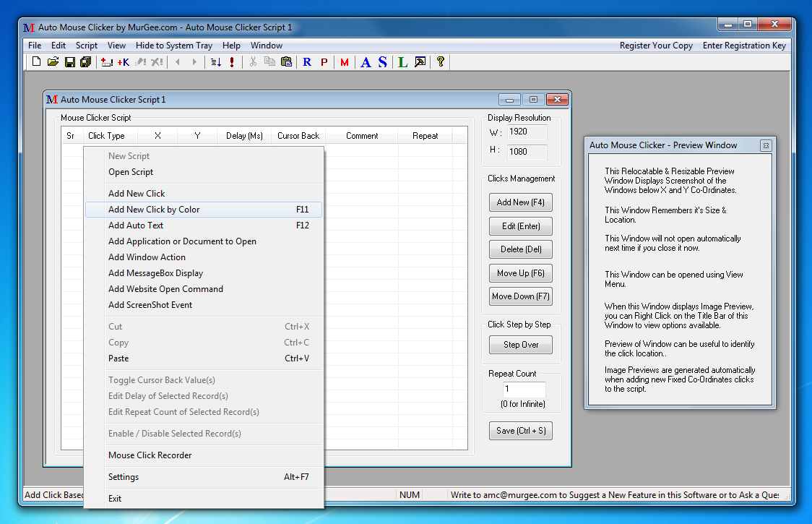
Task: Close the Preview Window using its X icon
Action: [766, 146]
